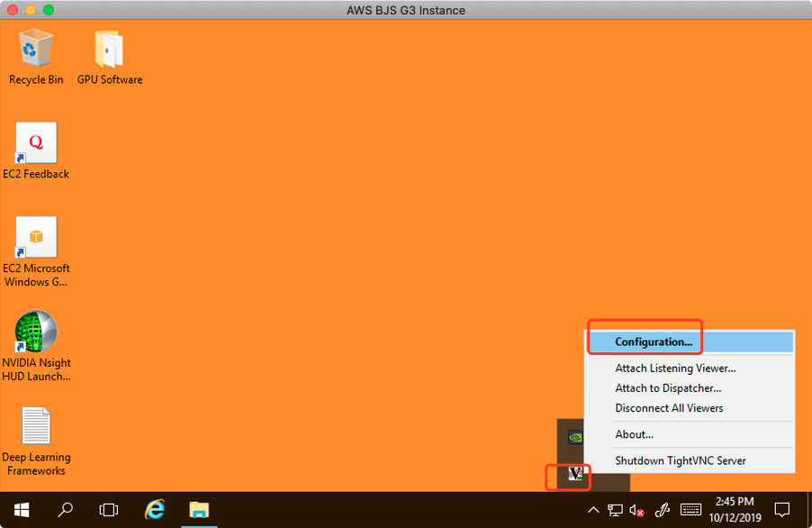The height and width of the screenshot is (528, 812).
Task: Launch the EC2 Feedback shortcut
Action: pos(36,144)
